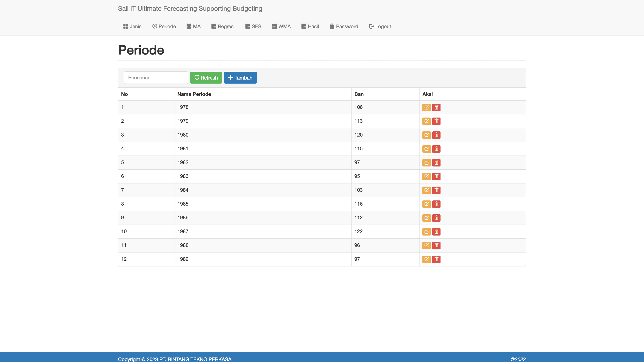View the Hasil results page
This screenshot has height=362, width=644.
(310, 27)
